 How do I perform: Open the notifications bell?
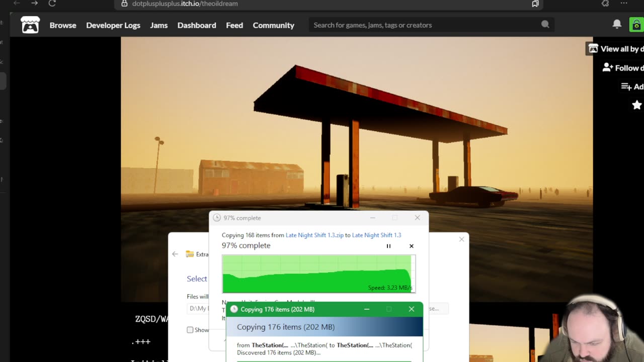[617, 25]
